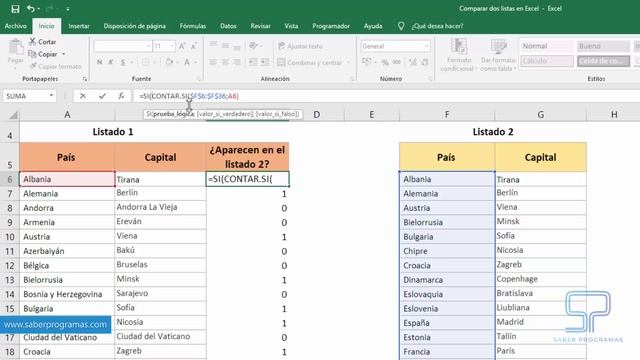
Task: Confirm formula with checkmark icon
Action: (102, 96)
